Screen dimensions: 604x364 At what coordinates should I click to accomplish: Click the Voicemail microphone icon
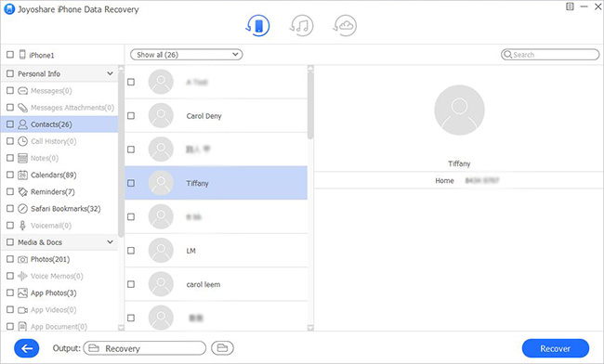22,226
